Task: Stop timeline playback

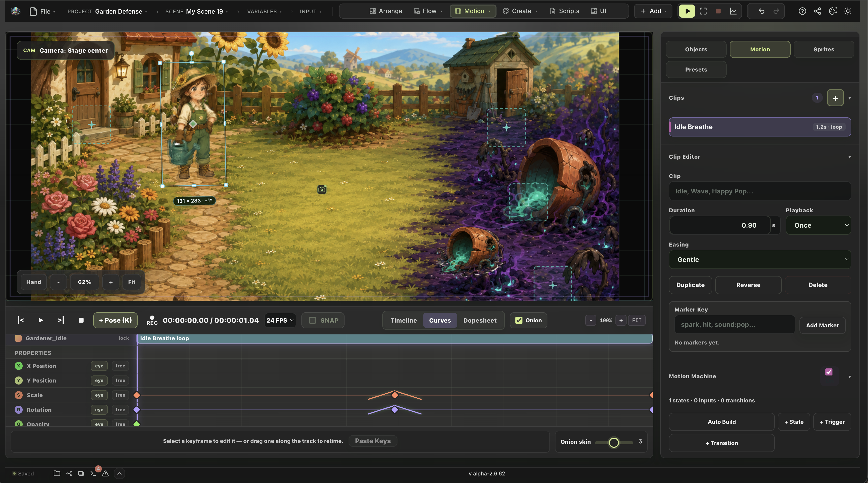Action: 81,320
